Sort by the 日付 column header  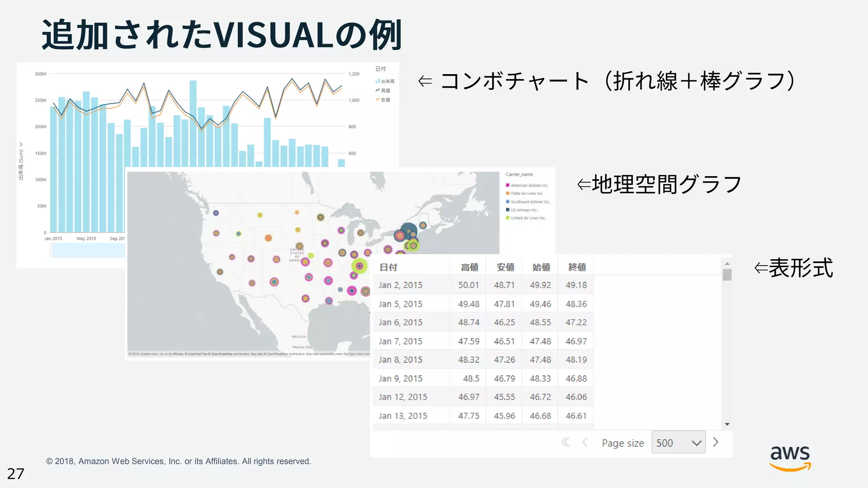tap(388, 267)
